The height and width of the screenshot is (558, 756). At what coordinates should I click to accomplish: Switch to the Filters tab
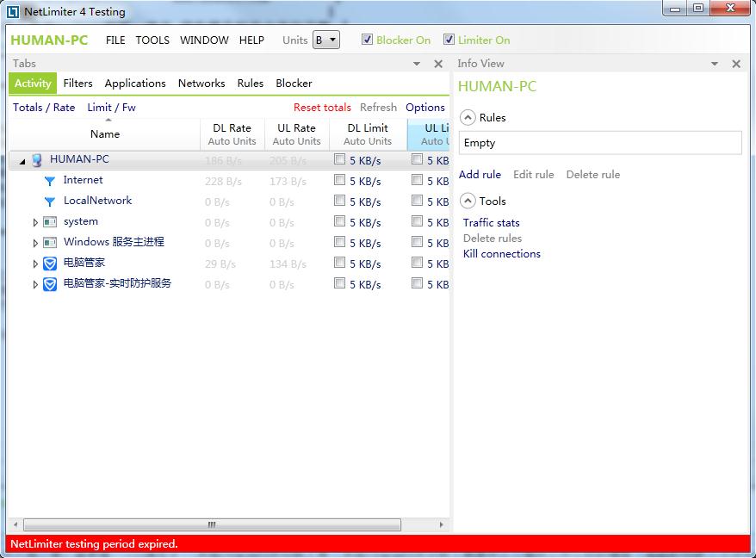[x=77, y=84]
